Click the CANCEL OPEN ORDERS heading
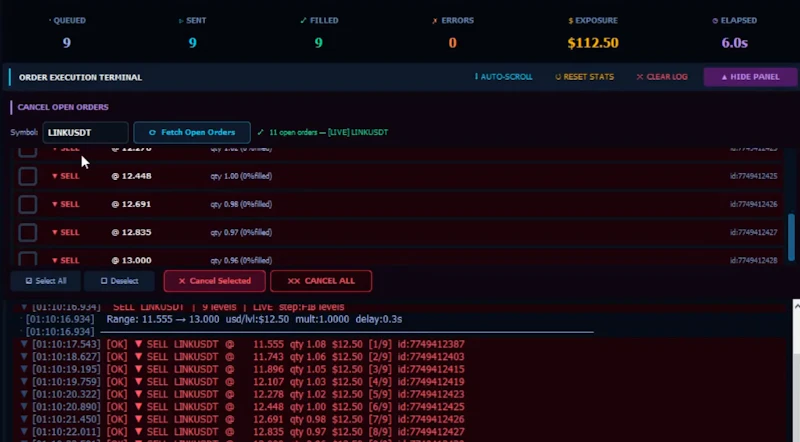This screenshot has height=442, width=800. 63,107
